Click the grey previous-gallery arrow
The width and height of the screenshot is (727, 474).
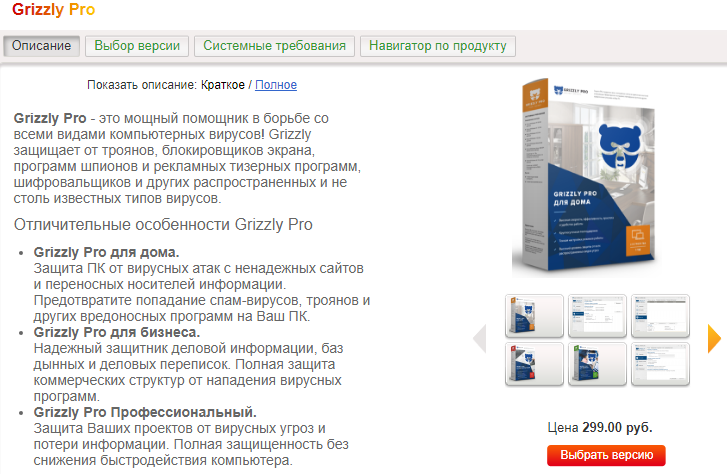(479, 339)
